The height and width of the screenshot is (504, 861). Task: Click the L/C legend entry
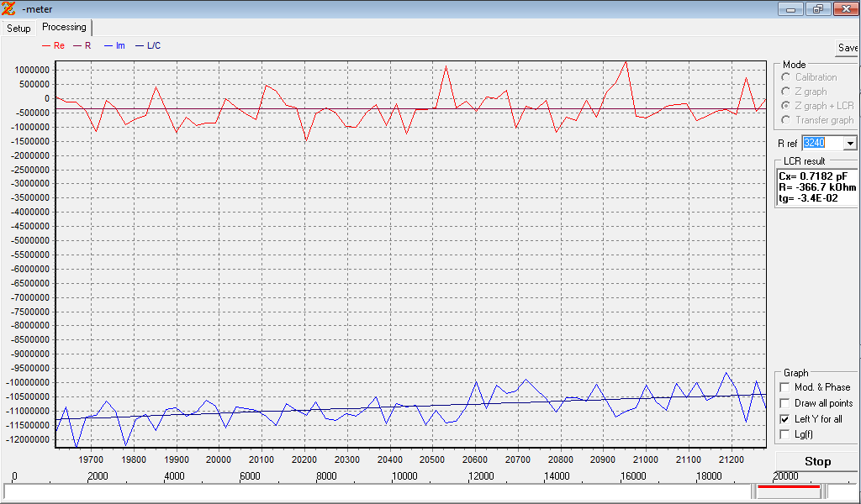tap(148, 46)
